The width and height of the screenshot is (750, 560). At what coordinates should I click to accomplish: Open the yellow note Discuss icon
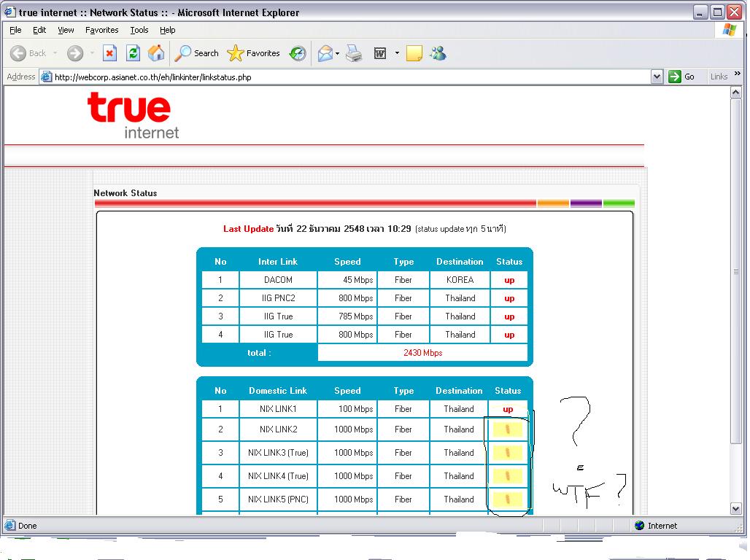point(414,53)
